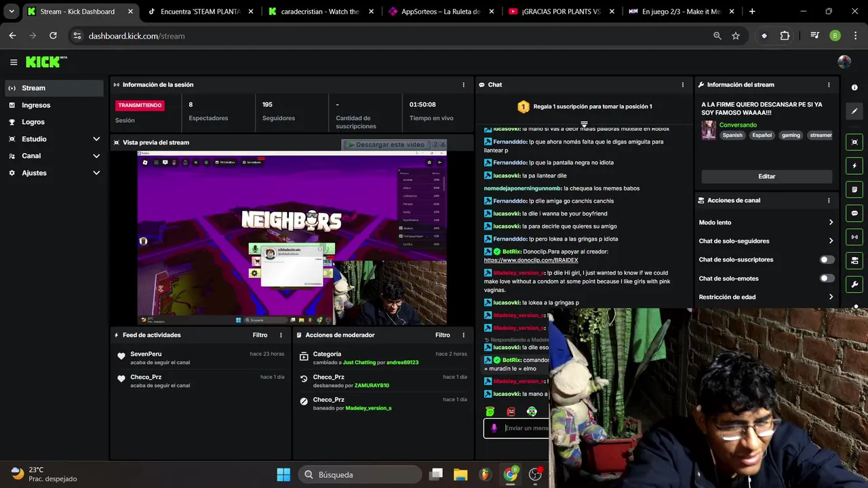Screen dimensions: 868x488
Task: Open the Información de la sesión options menu
Action: coord(464,85)
